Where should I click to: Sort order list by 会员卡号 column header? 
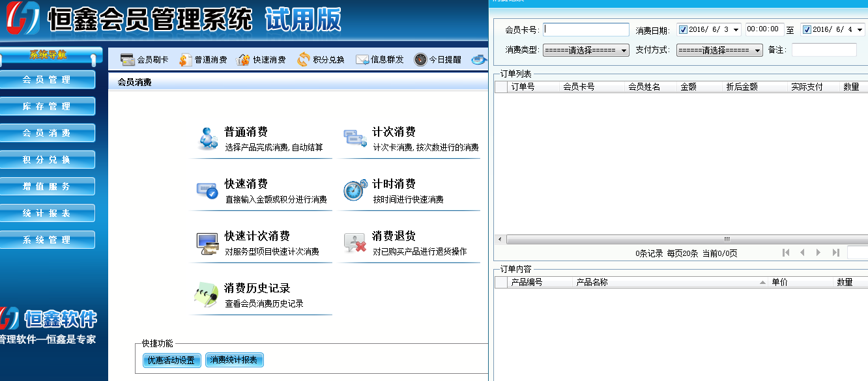tap(592, 87)
